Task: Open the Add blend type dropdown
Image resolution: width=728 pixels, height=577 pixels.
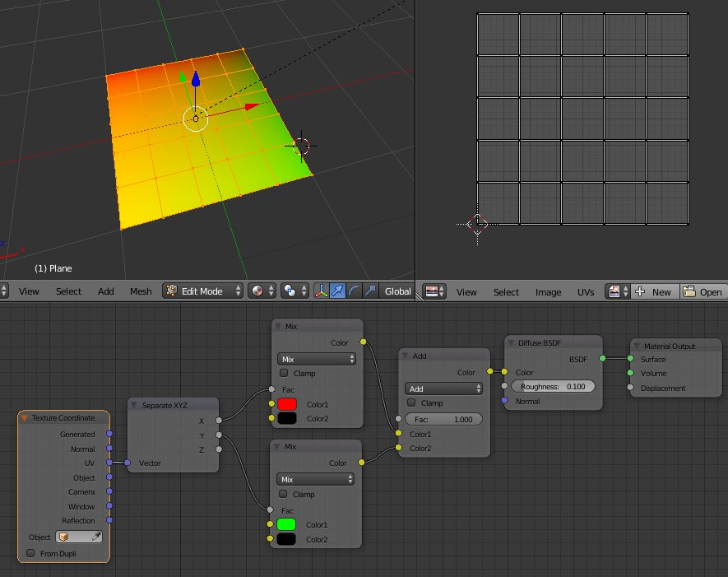Action: [444, 389]
